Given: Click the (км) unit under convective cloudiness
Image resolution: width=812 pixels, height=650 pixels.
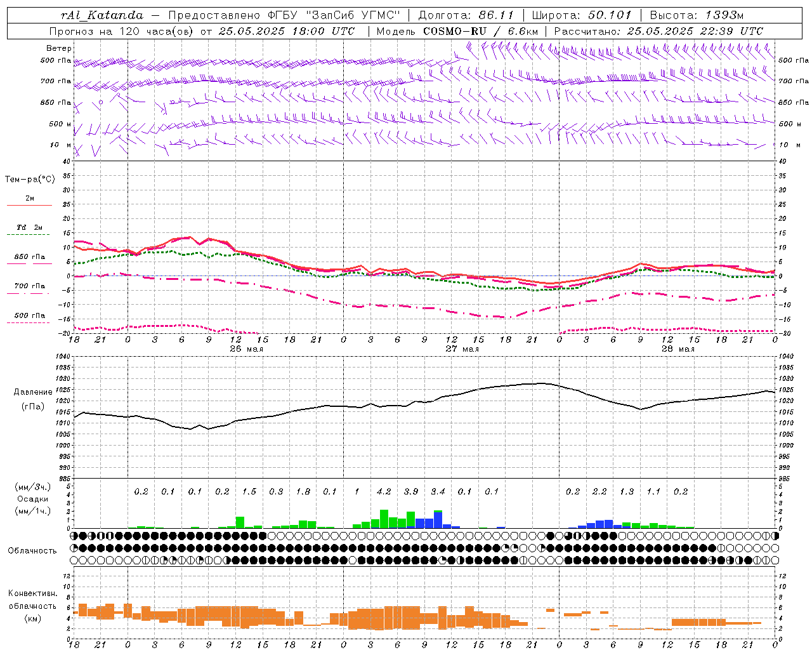Looking at the screenshot, I should pos(32,618).
